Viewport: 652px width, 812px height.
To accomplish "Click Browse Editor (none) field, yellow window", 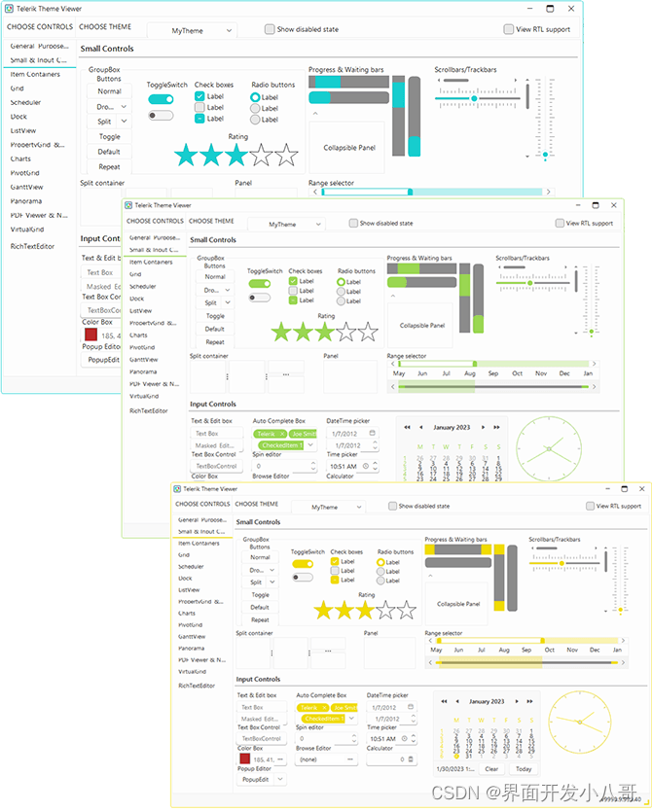I will (x=327, y=759).
